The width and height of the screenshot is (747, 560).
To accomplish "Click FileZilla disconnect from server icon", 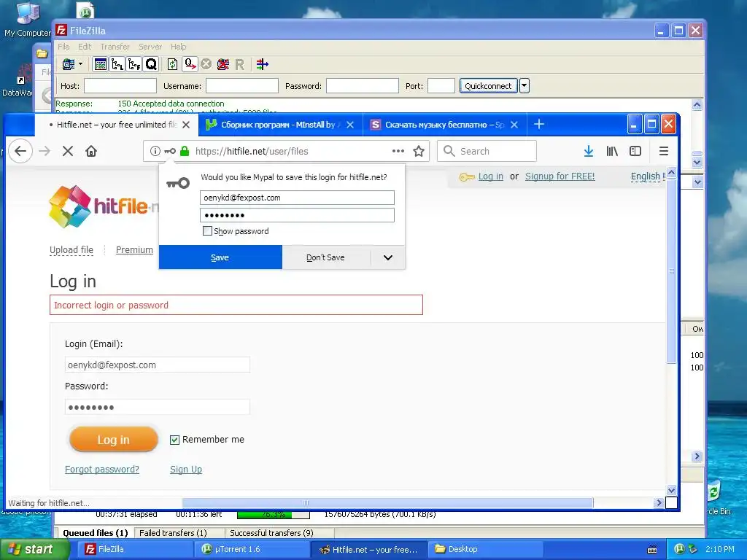I will coord(222,64).
